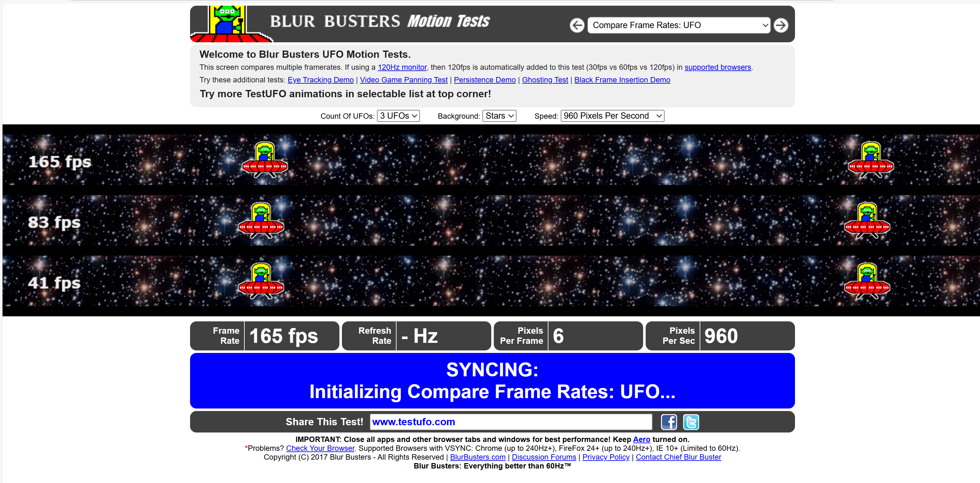Viewport: 980px width, 483px height.
Task: Open Black Frame Insertion Demo link
Action: pyautogui.click(x=622, y=80)
